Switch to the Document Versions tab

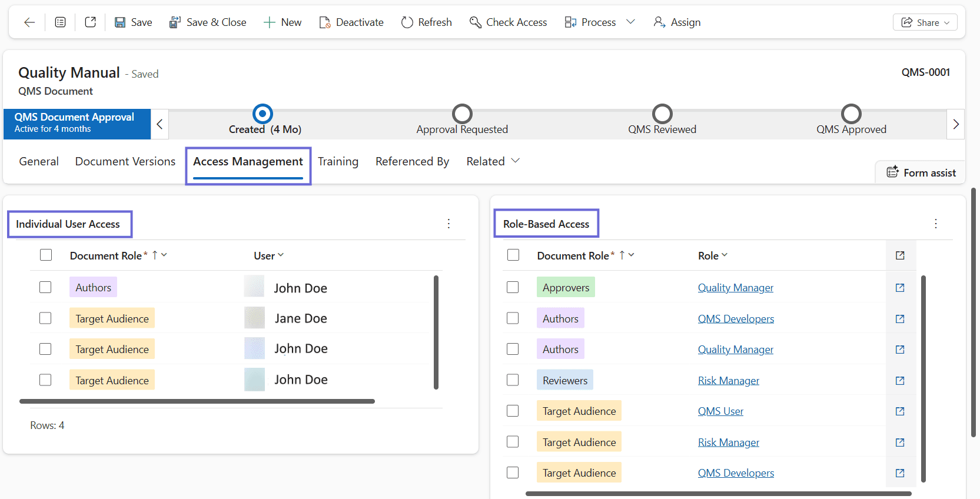125,161
